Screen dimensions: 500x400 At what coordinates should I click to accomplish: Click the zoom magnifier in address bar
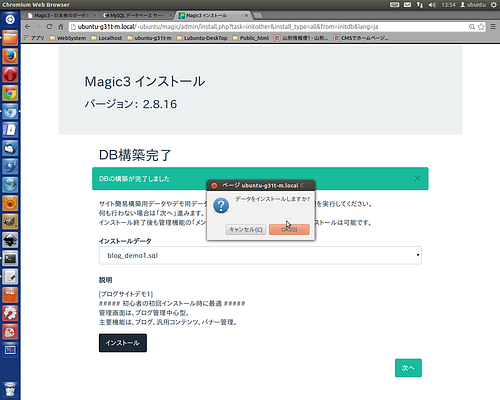click(472, 27)
